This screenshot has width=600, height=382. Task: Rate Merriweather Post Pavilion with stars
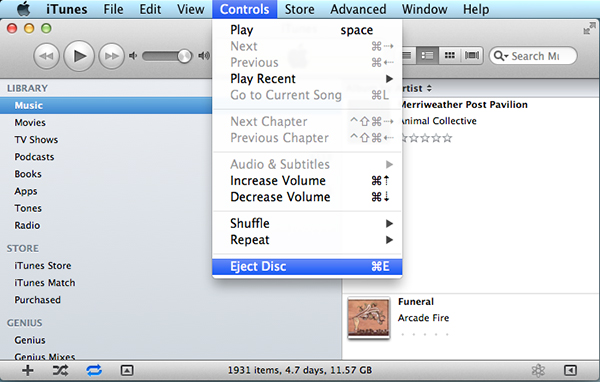point(426,138)
